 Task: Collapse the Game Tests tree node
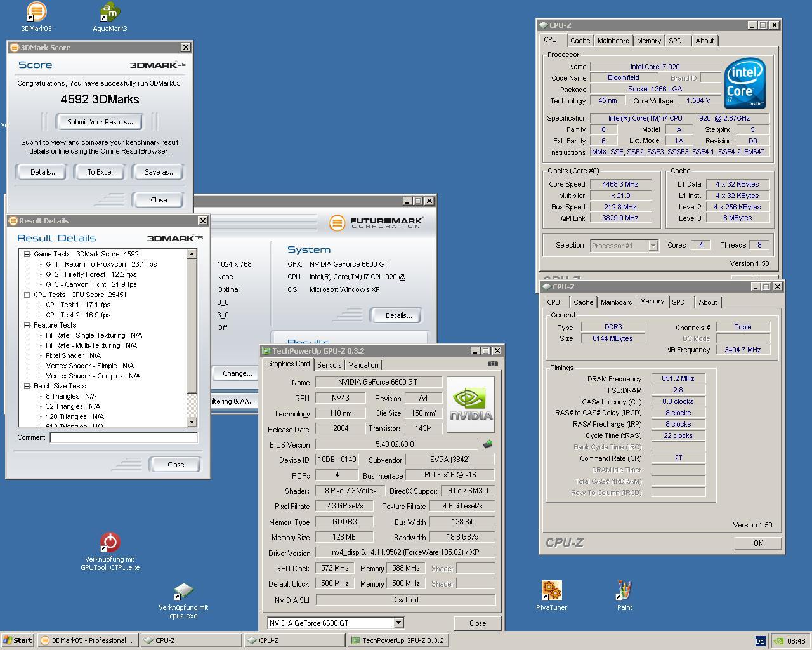point(27,254)
